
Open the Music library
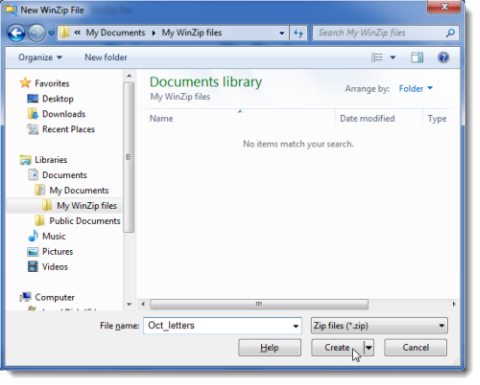(54, 236)
